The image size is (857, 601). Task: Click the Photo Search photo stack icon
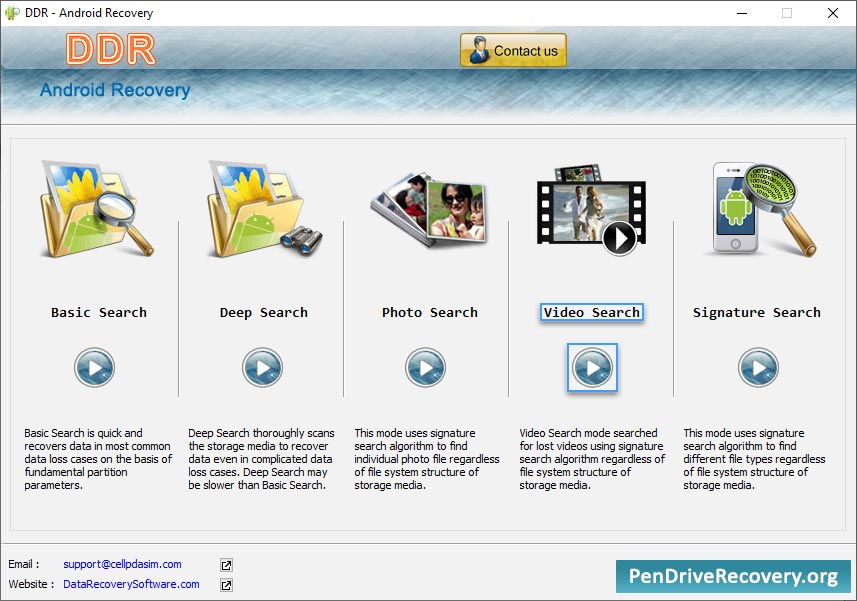pyautogui.click(x=428, y=209)
